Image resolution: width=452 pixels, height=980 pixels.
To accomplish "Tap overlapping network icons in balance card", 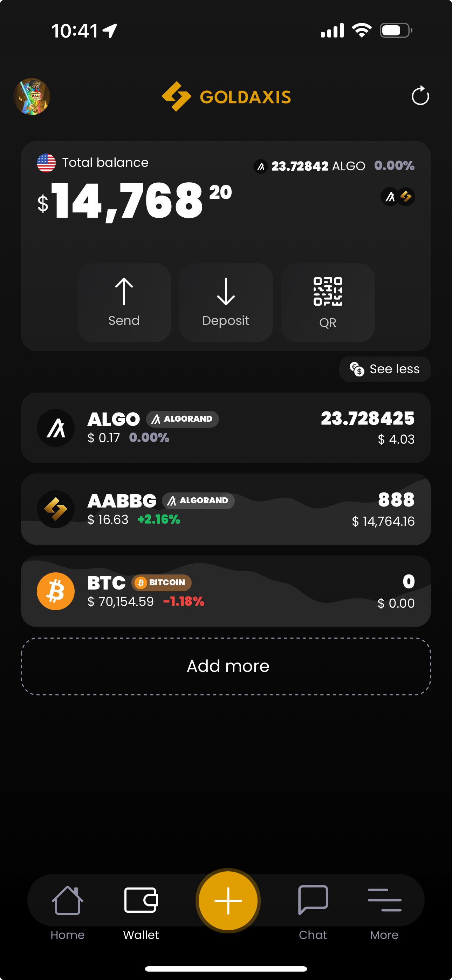I will point(398,197).
